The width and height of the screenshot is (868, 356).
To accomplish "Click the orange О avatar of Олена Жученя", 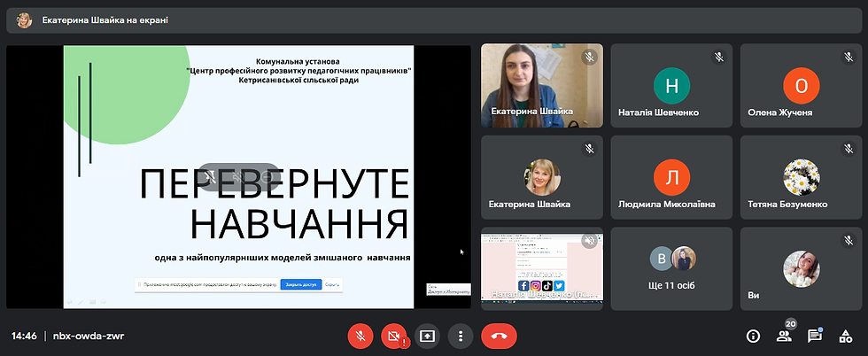I will tap(801, 86).
